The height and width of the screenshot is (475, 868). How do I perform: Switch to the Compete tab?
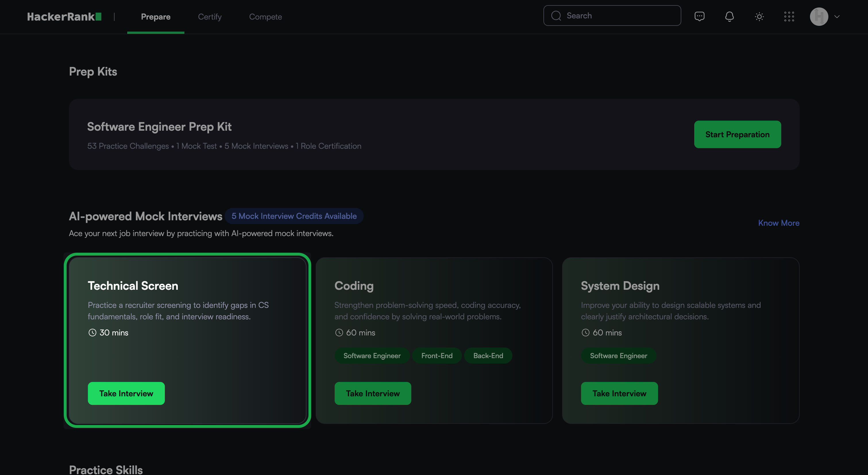265,16
